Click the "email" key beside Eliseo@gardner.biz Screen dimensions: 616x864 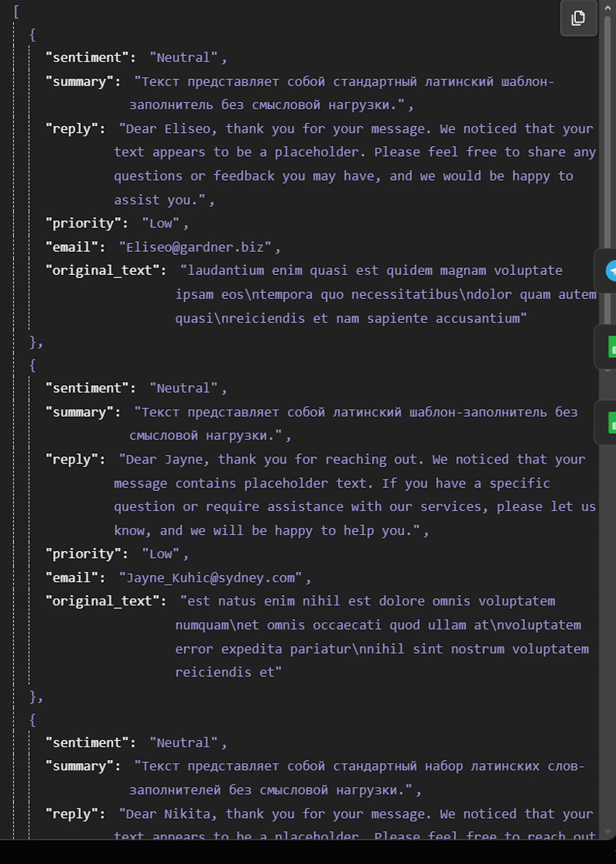coord(75,247)
